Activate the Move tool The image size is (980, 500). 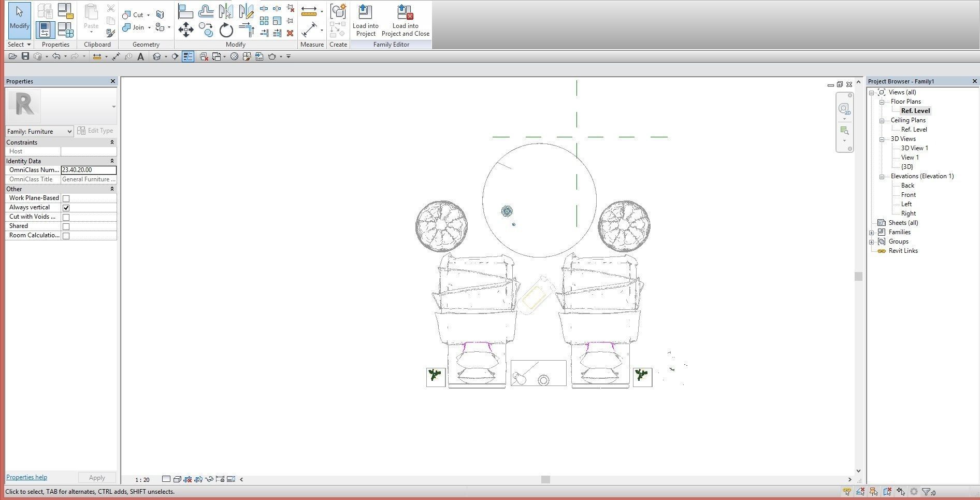point(185,30)
